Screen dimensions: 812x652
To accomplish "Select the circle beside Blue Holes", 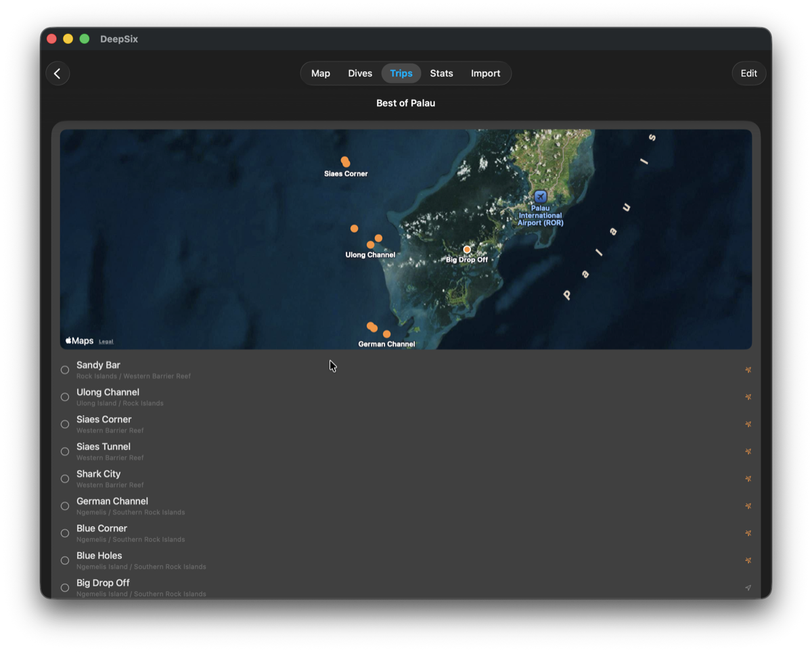I will click(x=65, y=561).
